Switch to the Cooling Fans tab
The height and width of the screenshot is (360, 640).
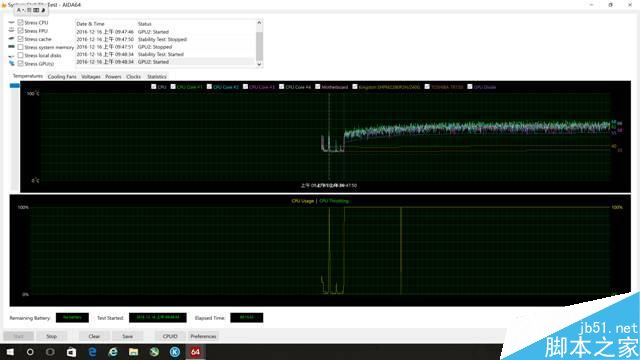click(62, 77)
